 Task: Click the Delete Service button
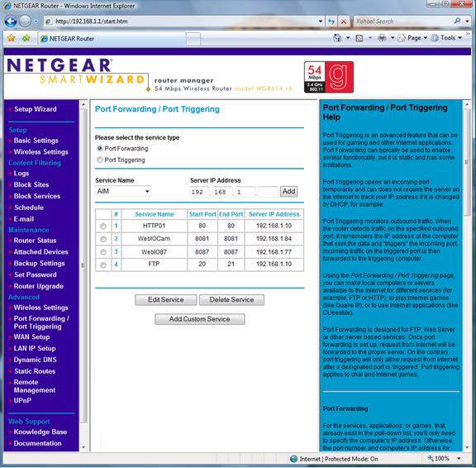pos(231,300)
